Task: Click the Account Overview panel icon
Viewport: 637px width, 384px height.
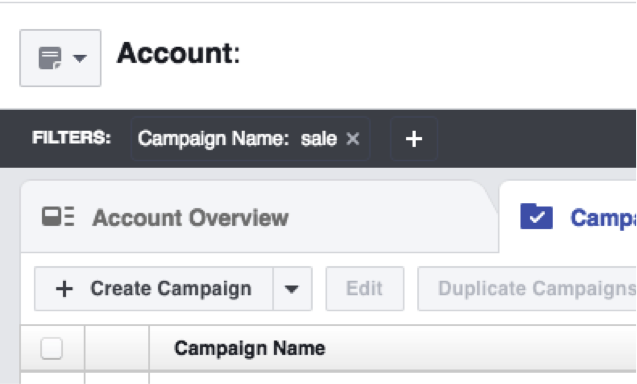Action: (x=58, y=216)
